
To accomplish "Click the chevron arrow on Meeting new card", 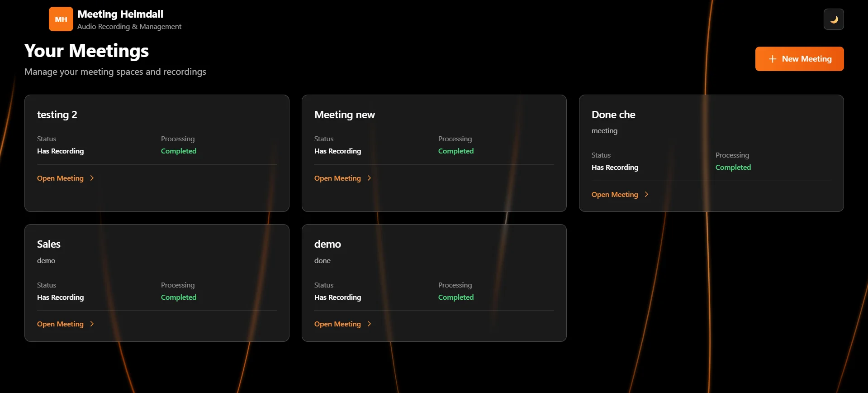I will (x=369, y=178).
